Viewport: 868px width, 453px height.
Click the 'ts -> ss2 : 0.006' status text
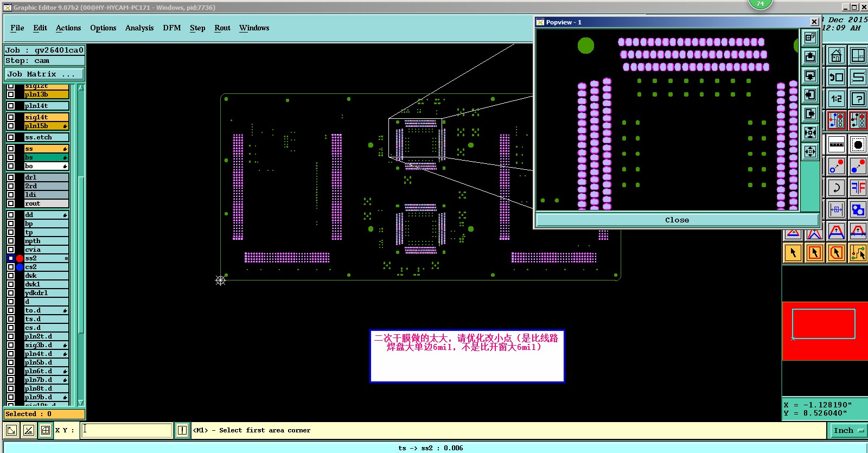pyautogui.click(x=431, y=448)
